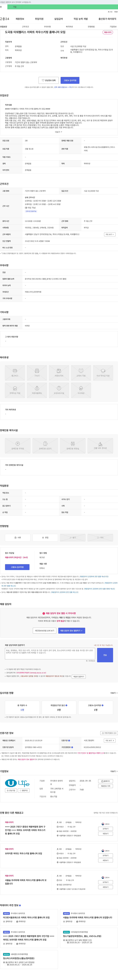Click the 전송 button
The height and width of the screenshot is (980, 118).
[105, 655]
